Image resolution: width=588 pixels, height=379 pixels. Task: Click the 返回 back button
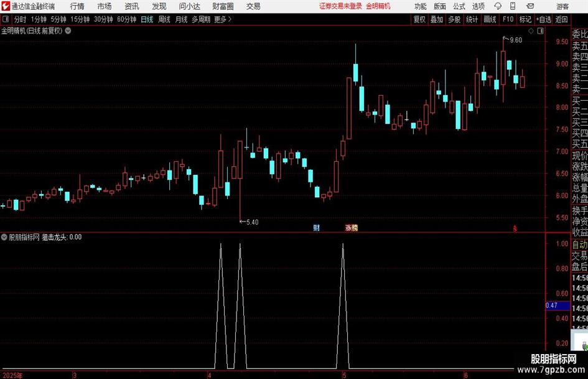(561, 19)
